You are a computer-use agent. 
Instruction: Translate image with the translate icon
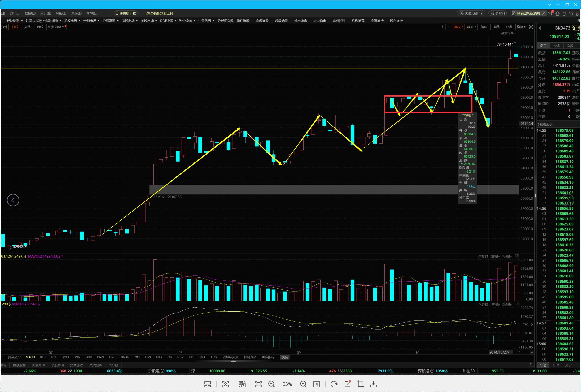(242, 384)
